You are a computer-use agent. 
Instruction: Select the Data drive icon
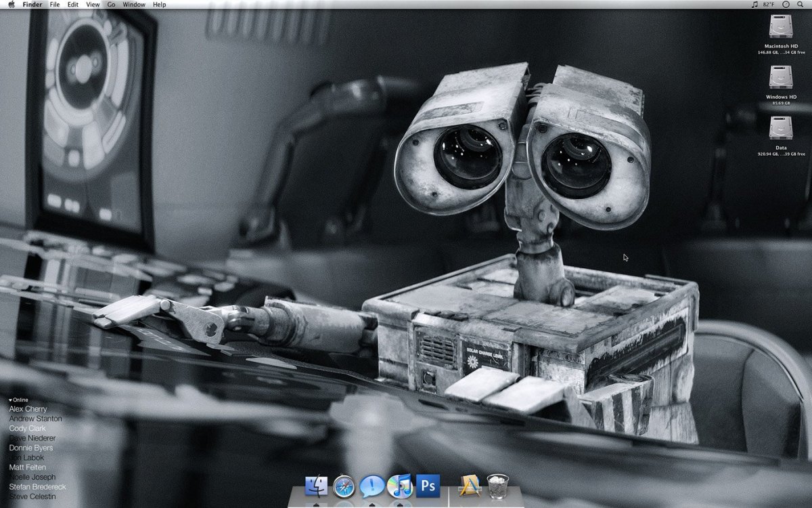pyautogui.click(x=781, y=128)
